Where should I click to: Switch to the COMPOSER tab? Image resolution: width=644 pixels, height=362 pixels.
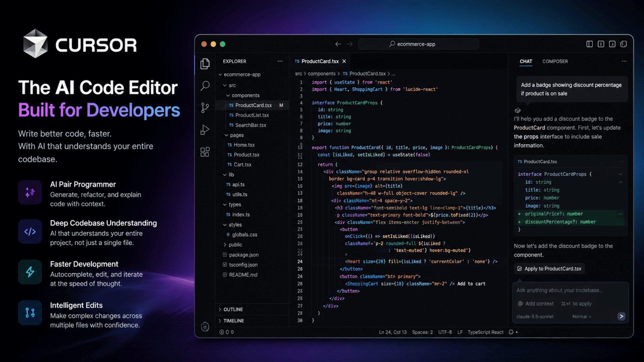click(555, 61)
